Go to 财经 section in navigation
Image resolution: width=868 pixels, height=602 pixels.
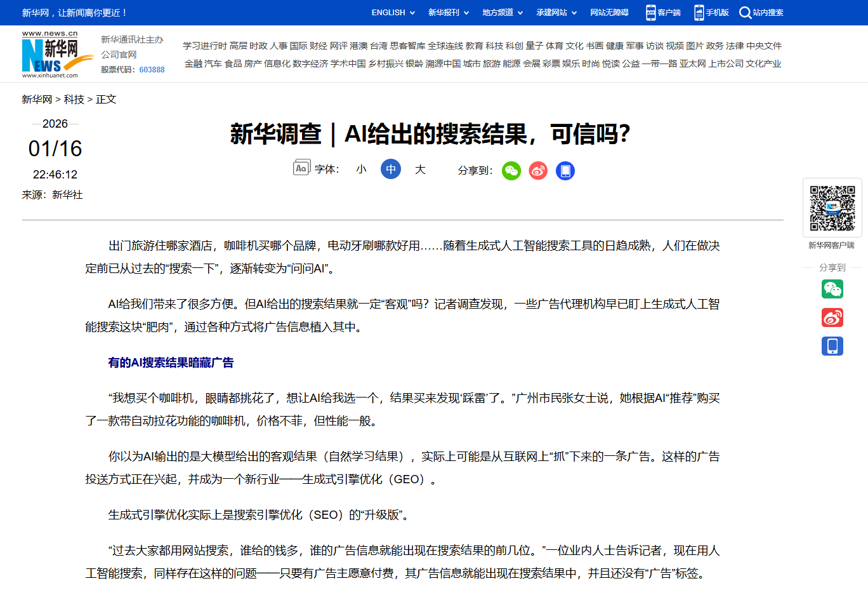[x=318, y=46]
